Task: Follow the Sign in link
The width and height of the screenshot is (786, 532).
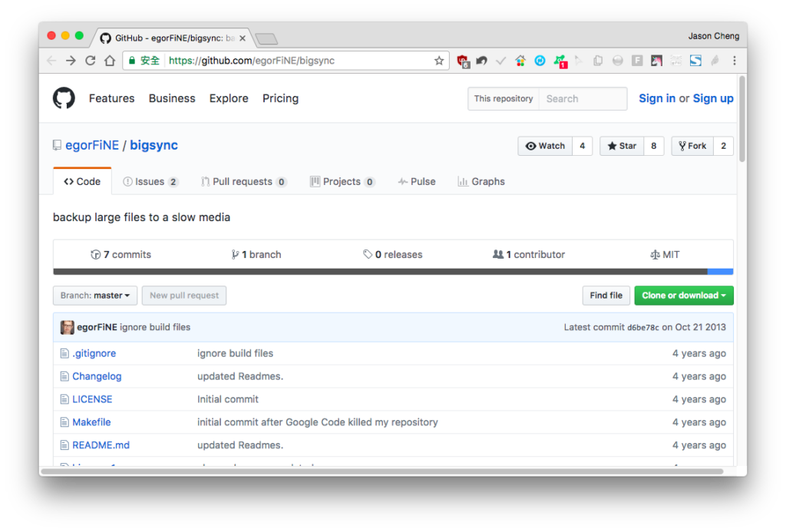Action: pos(657,98)
